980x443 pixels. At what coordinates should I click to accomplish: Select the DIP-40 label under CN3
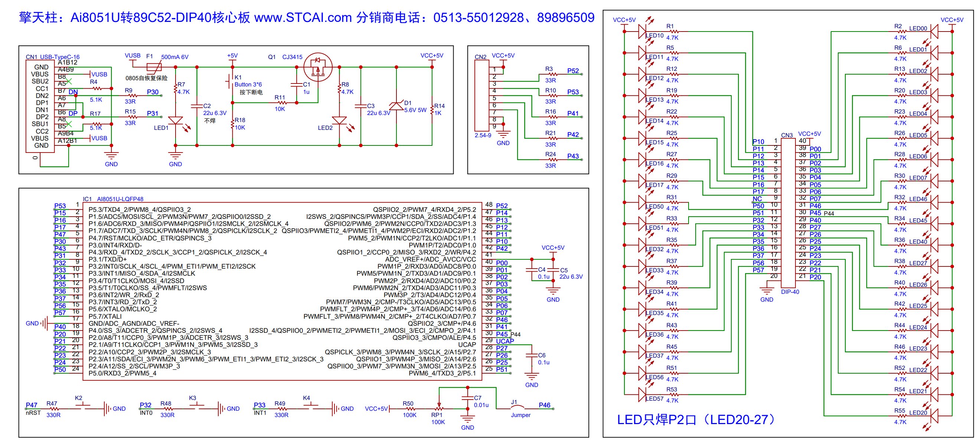(790, 292)
